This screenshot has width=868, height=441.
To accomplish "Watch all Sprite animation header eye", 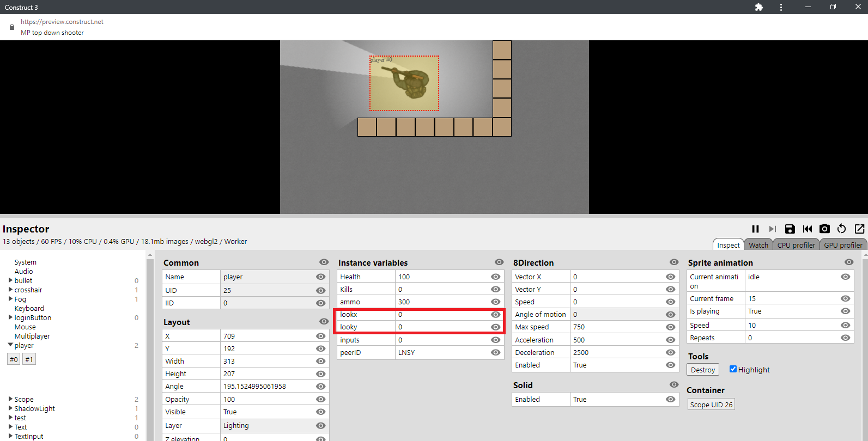I will tap(849, 262).
